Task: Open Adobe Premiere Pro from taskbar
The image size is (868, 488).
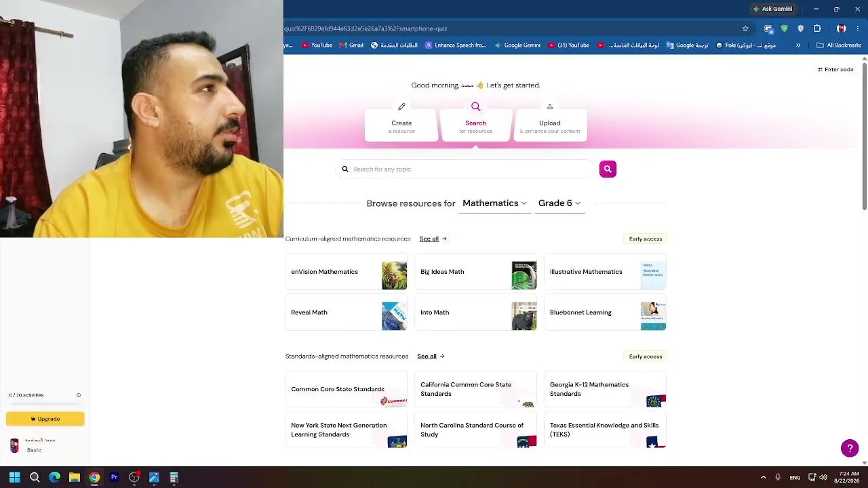Action: [x=114, y=477]
